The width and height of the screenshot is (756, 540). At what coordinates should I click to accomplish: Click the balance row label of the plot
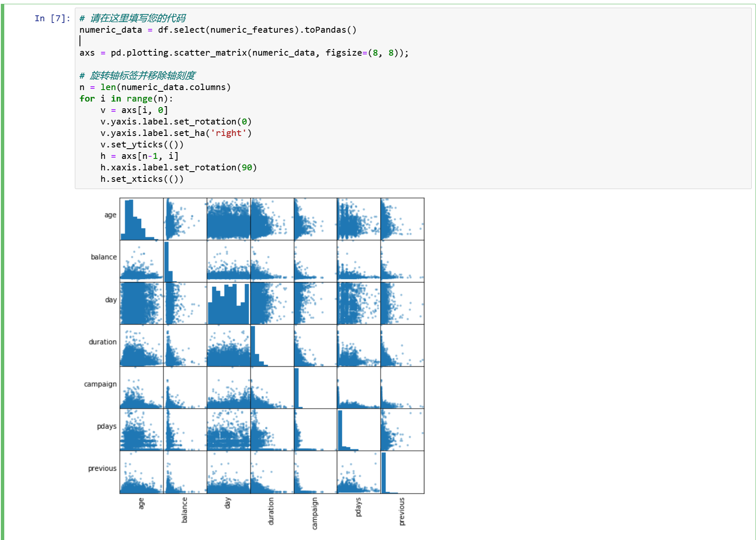[x=104, y=257]
